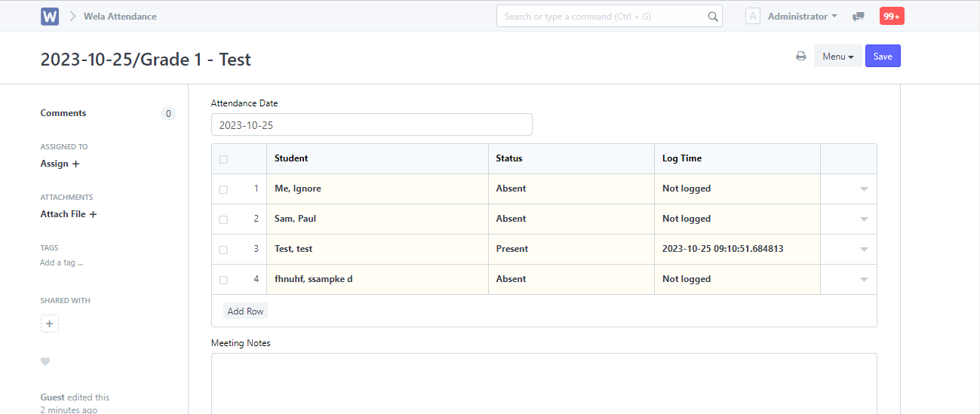The image size is (980, 414).
Task: Click Not logged for Sam, Paul
Action: point(737,219)
